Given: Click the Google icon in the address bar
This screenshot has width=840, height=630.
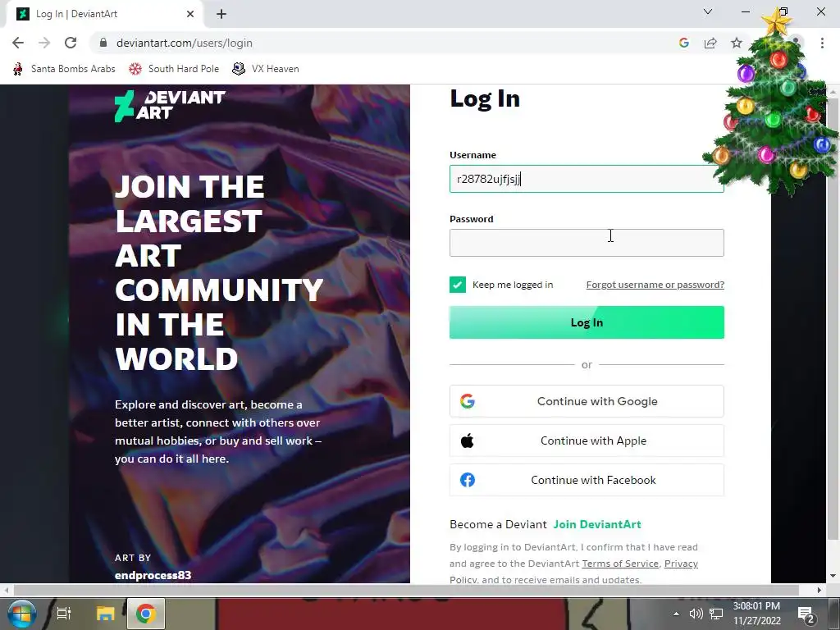Looking at the screenshot, I should tap(683, 43).
